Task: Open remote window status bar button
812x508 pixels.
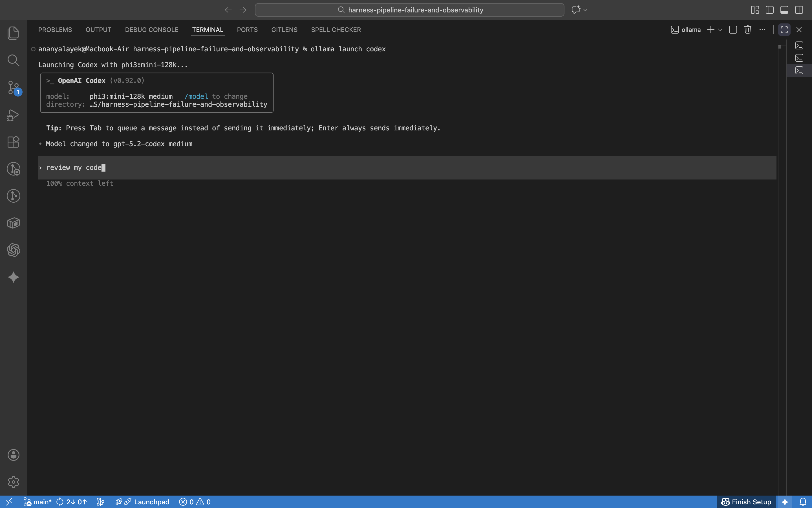Action: 9,502
